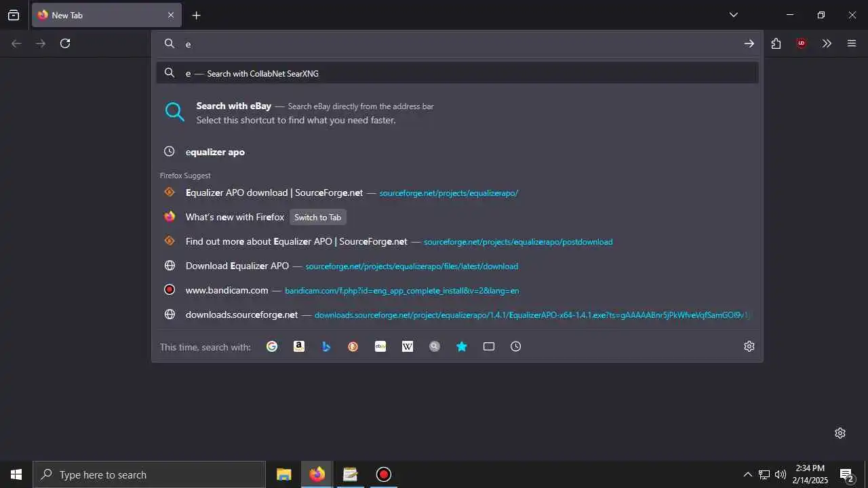Search history using the clock icon
The height and width of the screenshot is (488, 868).
(x=516, y=346)
